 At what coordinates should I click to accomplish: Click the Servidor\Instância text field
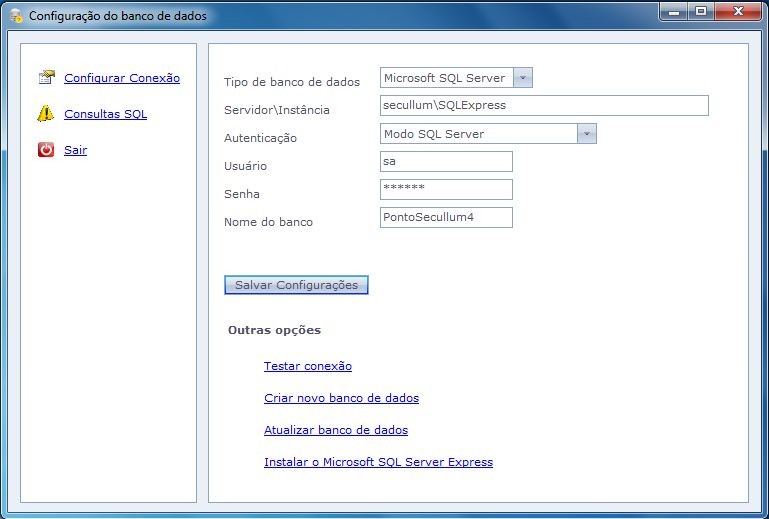point(543,106)
